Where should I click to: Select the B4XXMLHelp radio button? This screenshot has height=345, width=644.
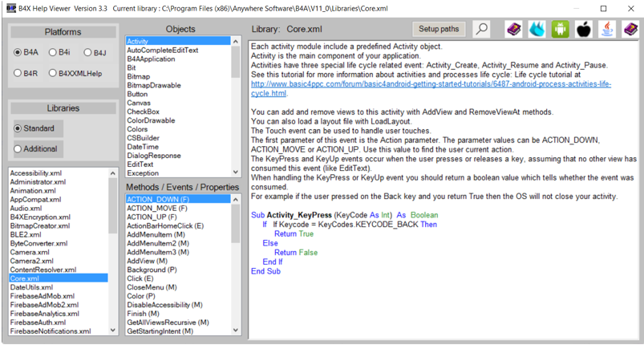(75, 73)
